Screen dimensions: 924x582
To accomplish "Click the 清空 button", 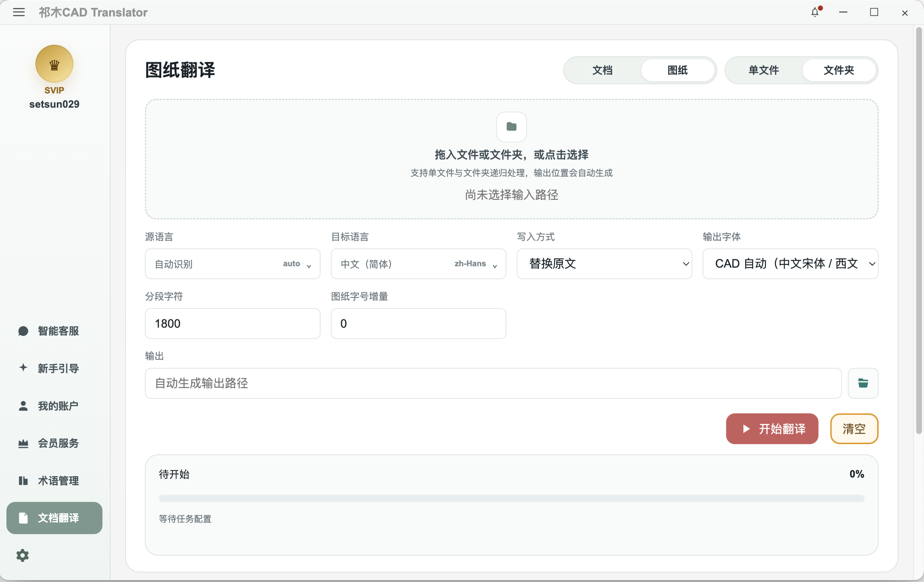I will (x=854, y=429).
